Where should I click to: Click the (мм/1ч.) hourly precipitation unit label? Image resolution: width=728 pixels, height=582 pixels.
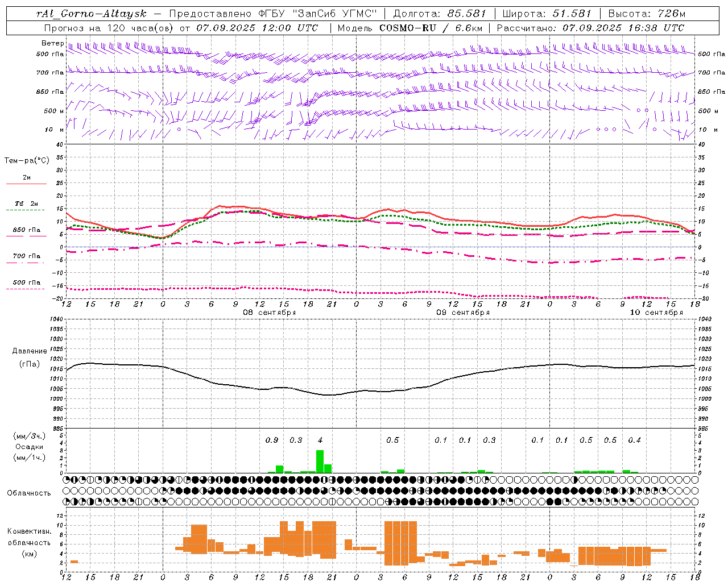(30, 458)
